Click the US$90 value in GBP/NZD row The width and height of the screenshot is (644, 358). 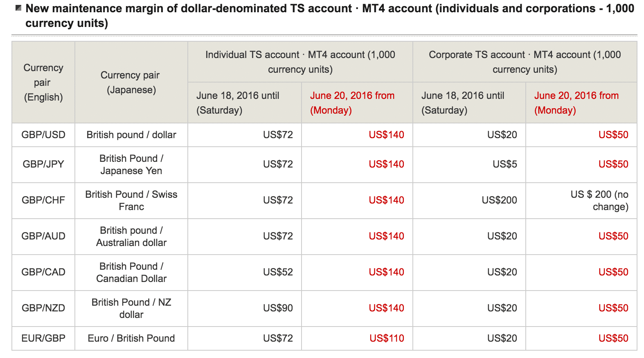(x=278, y=308)
